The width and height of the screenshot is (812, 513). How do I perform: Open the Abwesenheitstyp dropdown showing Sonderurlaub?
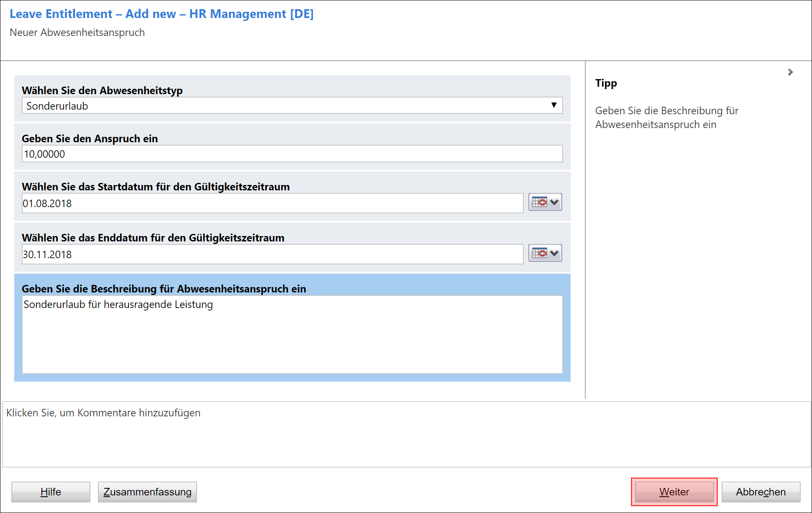pyautogui.click(x=292, y=106)
